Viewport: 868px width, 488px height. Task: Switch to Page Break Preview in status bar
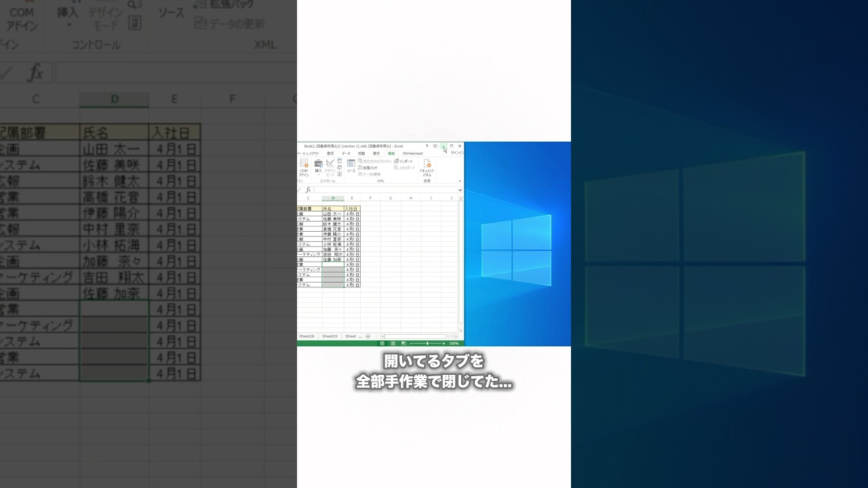403,344
